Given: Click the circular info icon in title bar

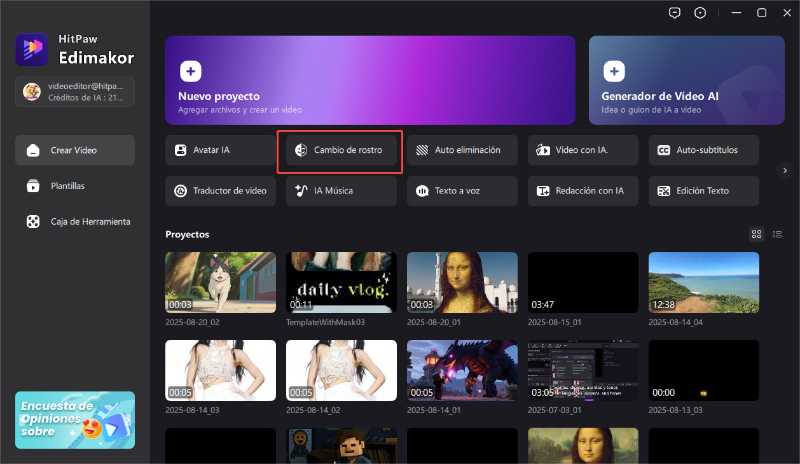Looking at the screenshot, I should click(700, 13).
